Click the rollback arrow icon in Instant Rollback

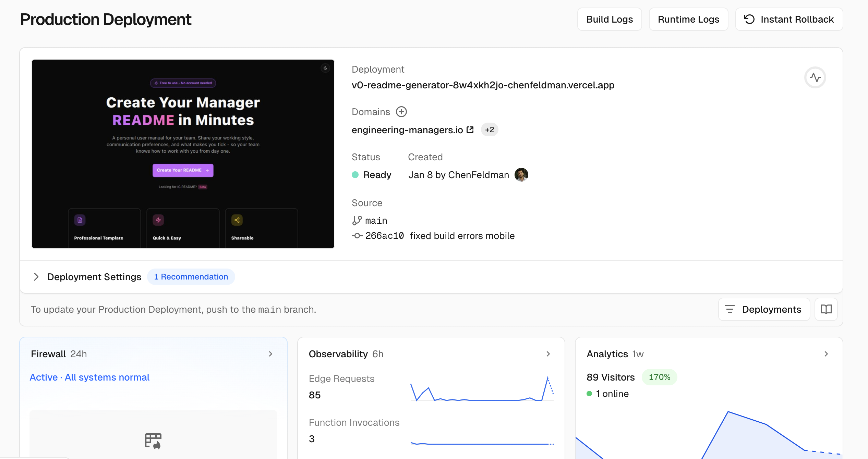[x=749, y=19]
